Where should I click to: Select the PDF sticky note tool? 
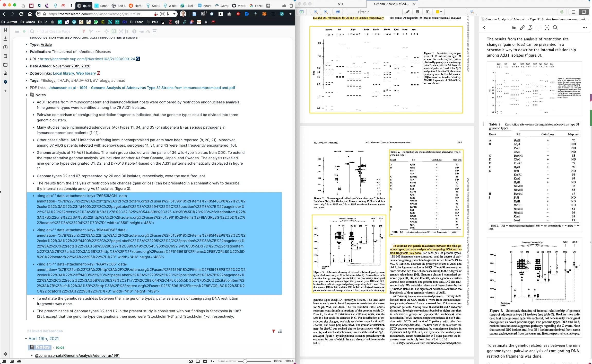pyautogui.click(x=417, y=12)
